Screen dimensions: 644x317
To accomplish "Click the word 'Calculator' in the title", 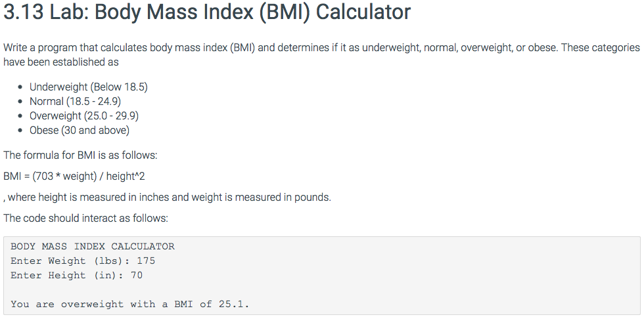I will [x=363, y=12].
